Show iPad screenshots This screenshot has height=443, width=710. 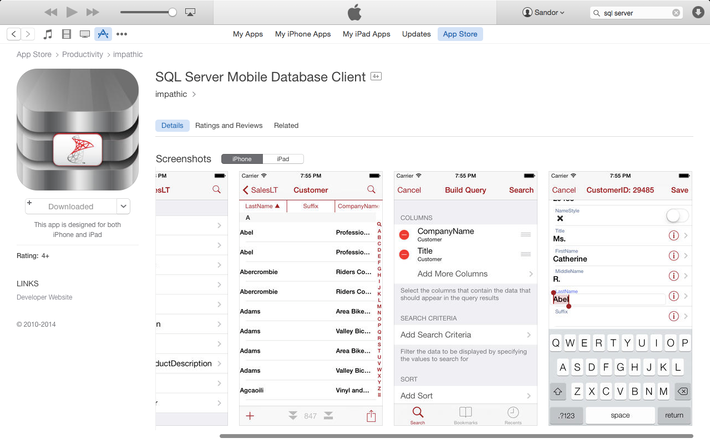pyautogui.click(x=283, y=159)
